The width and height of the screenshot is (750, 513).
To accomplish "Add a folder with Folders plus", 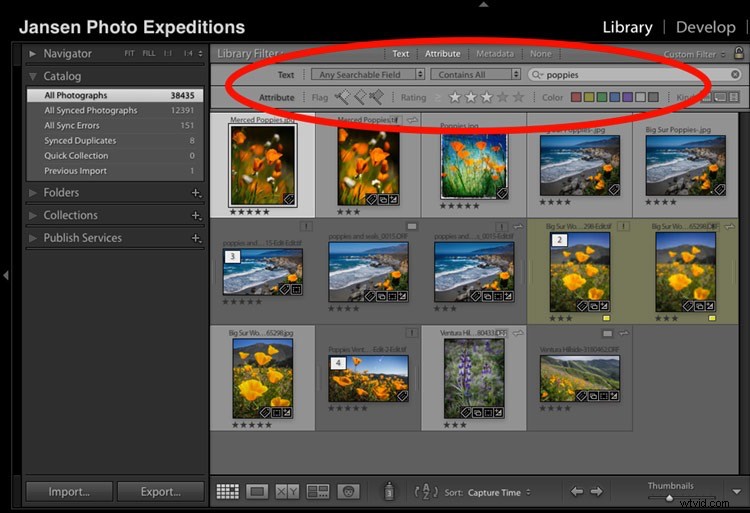I will (196, 193).
